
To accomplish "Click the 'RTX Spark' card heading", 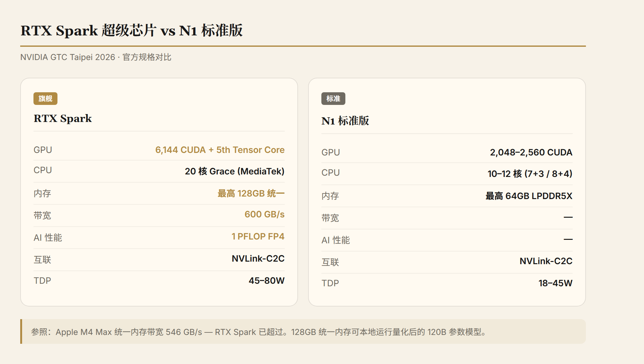I will (63, 118).
